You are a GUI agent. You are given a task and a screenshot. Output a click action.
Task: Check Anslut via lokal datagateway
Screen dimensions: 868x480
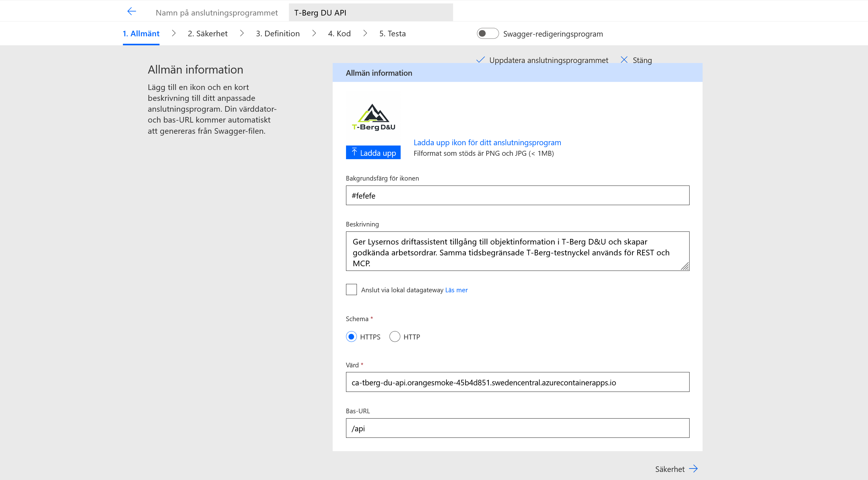pos(351,290)
